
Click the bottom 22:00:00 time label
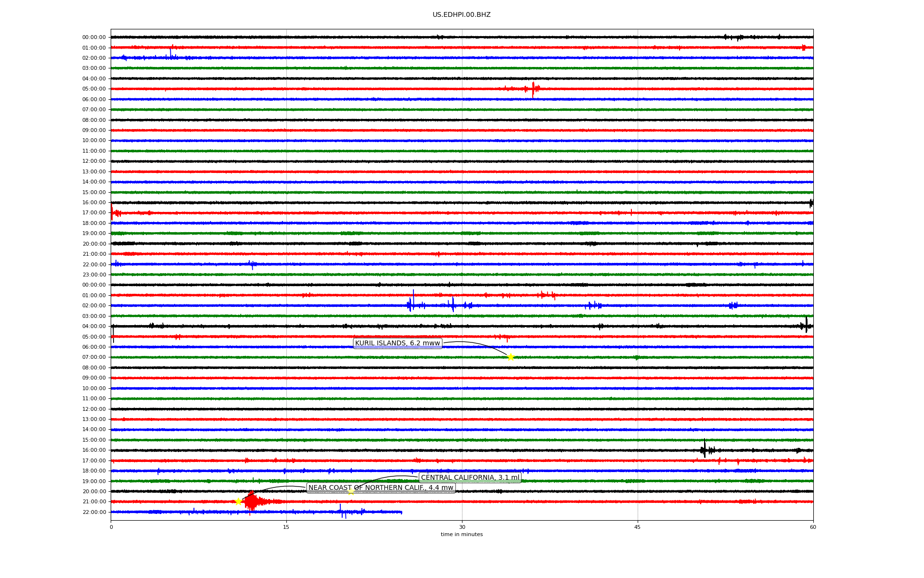[94, 512]
